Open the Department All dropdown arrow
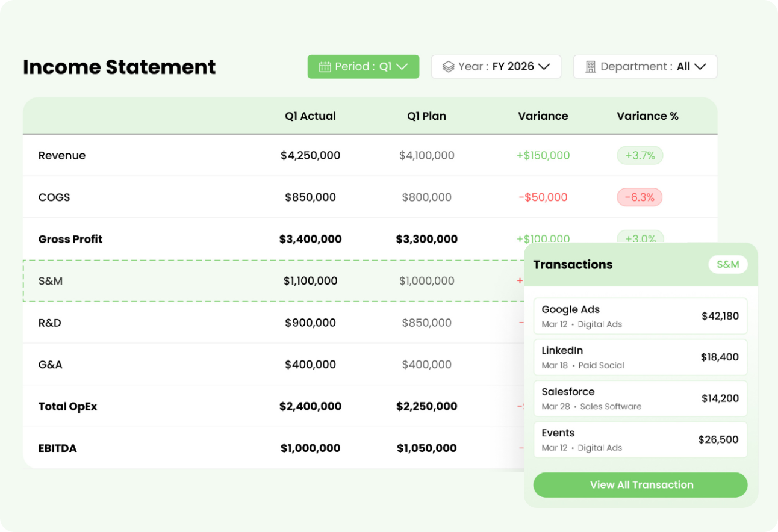Viewport: 778px width, 532px height. pyautogui.click(x=700, y=67)
